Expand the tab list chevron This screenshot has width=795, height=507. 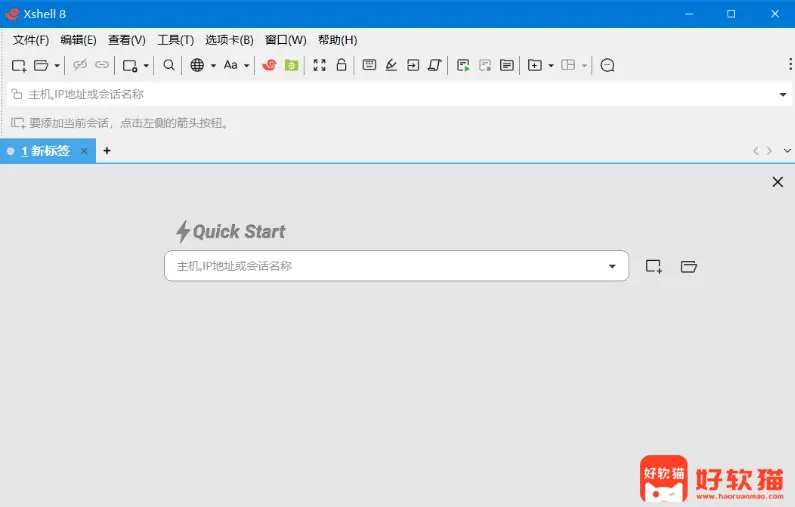pyautogui.click(x=787, y=151)
